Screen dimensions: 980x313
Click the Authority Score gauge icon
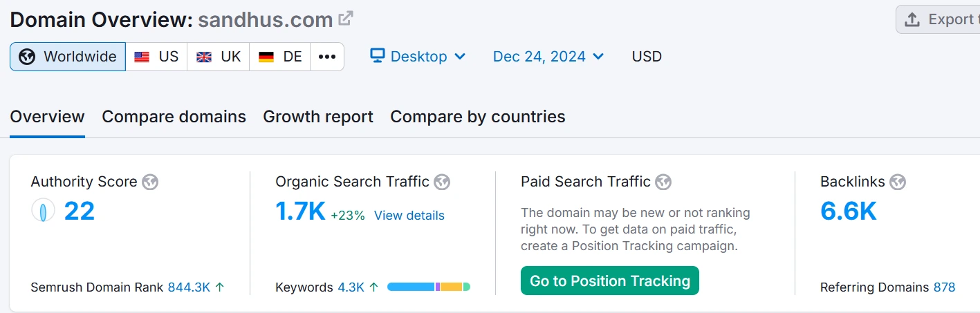[x=43, y=211]
